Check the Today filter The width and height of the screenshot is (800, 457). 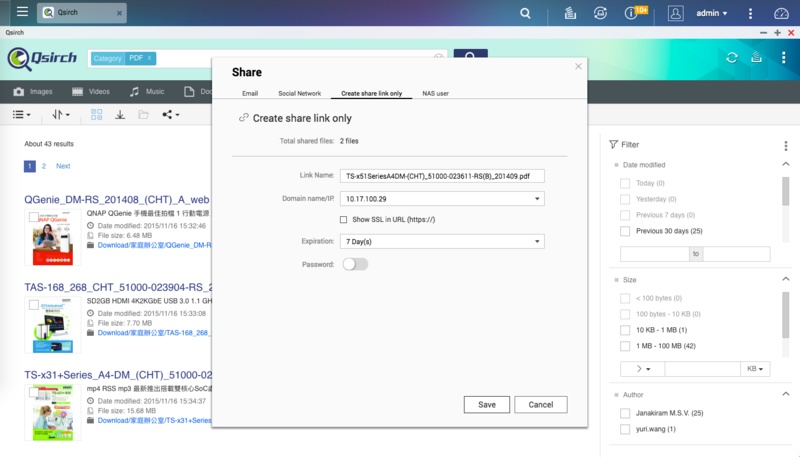[x=625, y=183]
